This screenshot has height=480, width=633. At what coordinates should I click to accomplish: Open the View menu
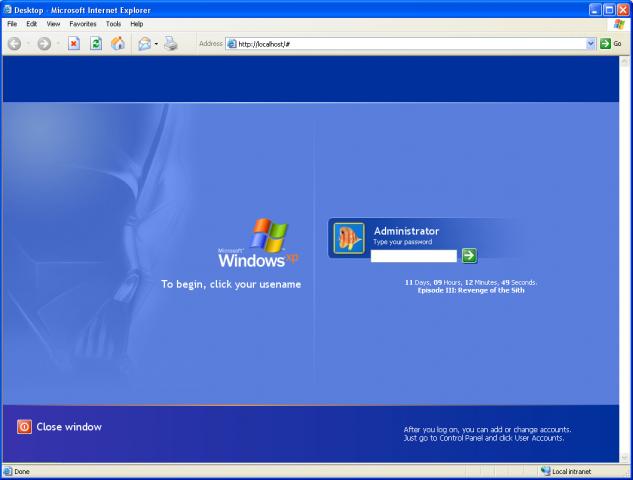pos(53,24)
